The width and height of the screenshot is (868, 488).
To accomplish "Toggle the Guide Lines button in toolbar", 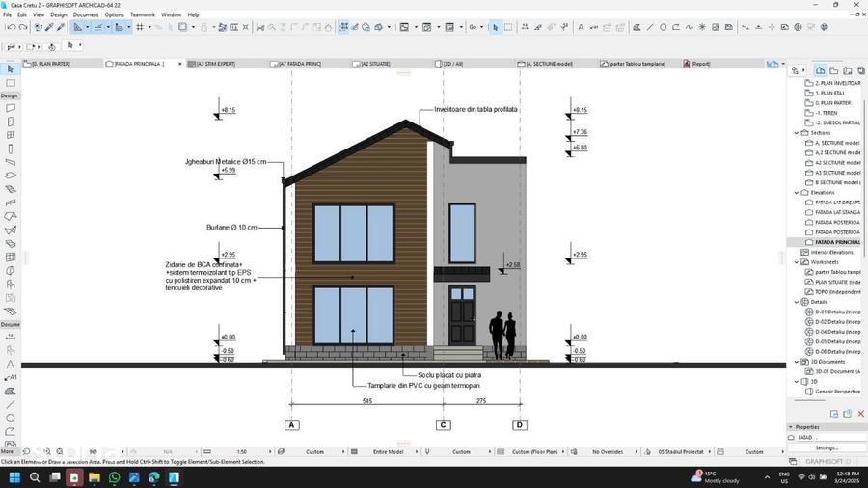I will pyautogui.click(x=77, y=27).
